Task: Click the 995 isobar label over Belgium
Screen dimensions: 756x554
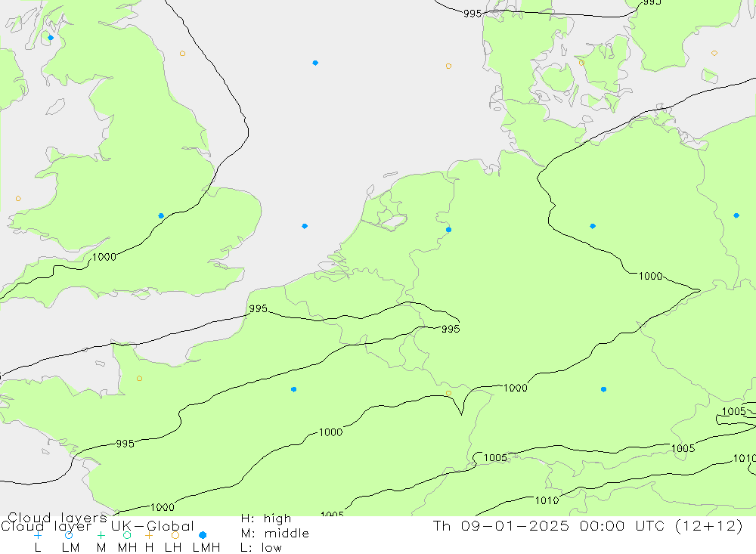Action: (x=451, y=329)
